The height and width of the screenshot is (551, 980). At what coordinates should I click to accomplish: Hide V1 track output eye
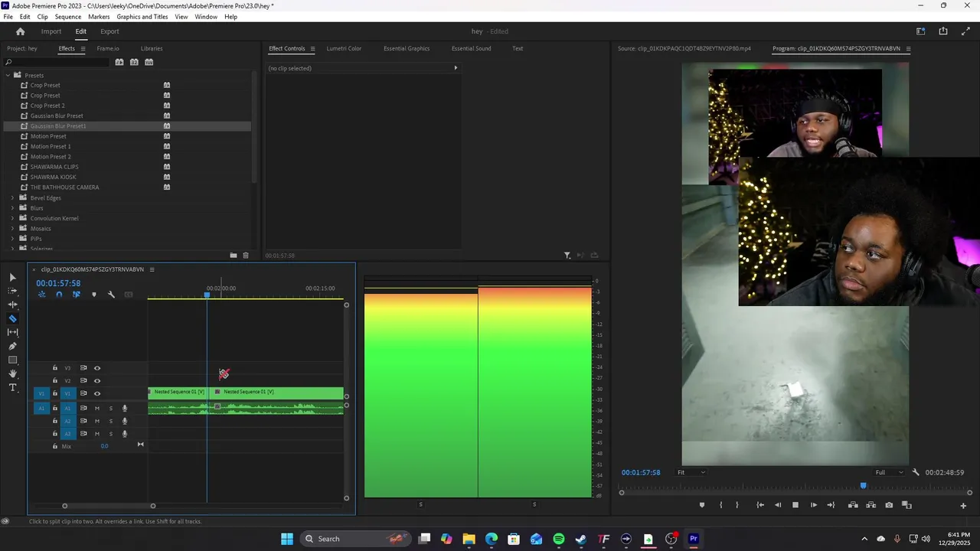coord(97,393)
